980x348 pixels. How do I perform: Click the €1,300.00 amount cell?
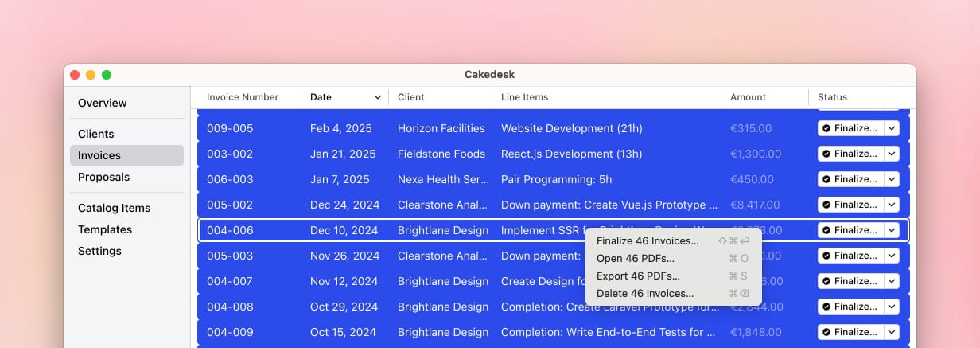coord(756,154)
